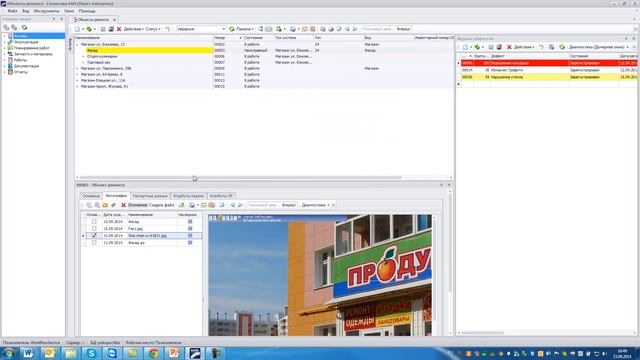Switch to the Атрибуты модели tab
The height and width of the screenshot is (360, 640).
(x=189, y=196)
